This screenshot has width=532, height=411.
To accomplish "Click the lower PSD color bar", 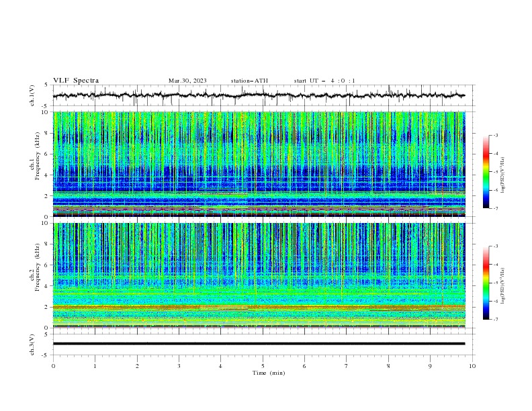I will pos(486,283).
